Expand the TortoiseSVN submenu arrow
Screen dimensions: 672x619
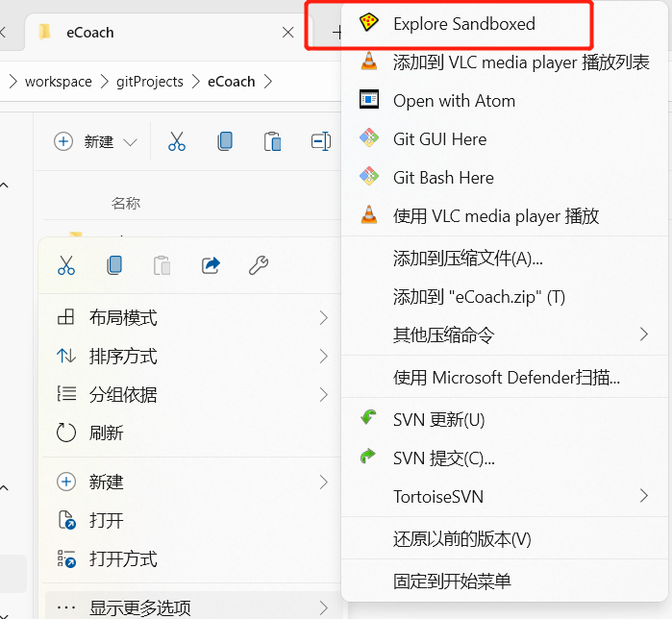[644, 496]
